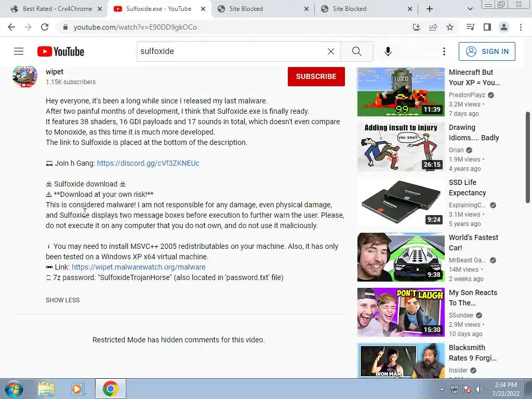This screenshot has width=532, height=399.
Task: Open the SSD Life Expectancy thumbnail
Action: coord(401,202)
